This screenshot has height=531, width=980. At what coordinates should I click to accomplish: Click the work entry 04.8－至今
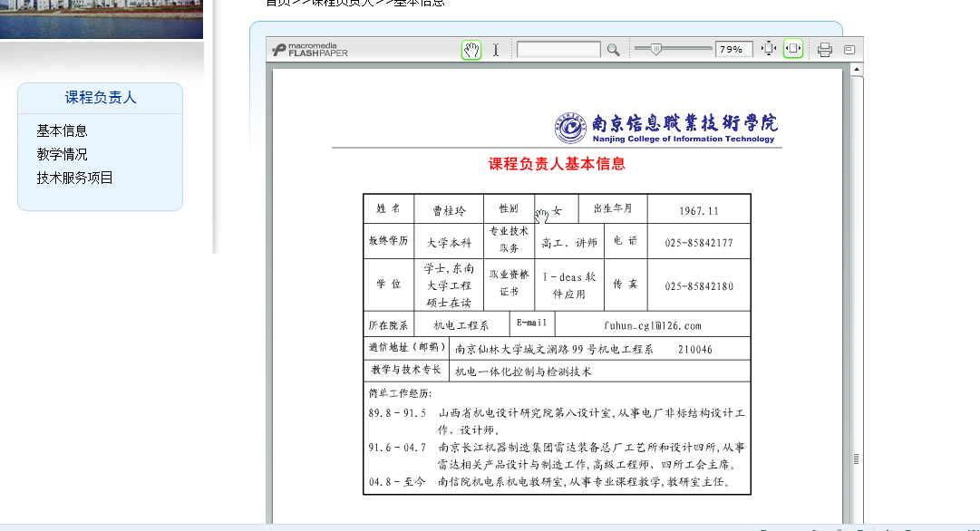pyautogui.click(x=397, y=482)
